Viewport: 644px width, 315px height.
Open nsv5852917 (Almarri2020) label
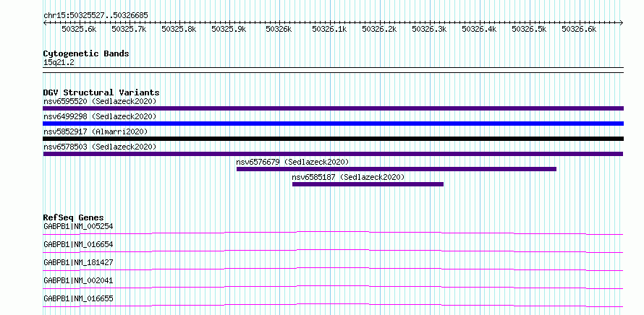[x=96, y=131]
